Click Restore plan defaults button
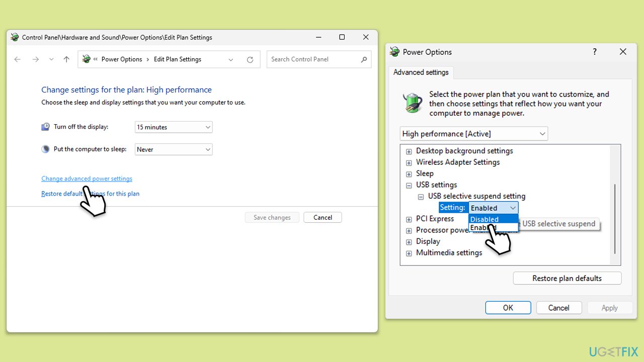644x362 pixels. coord(567,278)
